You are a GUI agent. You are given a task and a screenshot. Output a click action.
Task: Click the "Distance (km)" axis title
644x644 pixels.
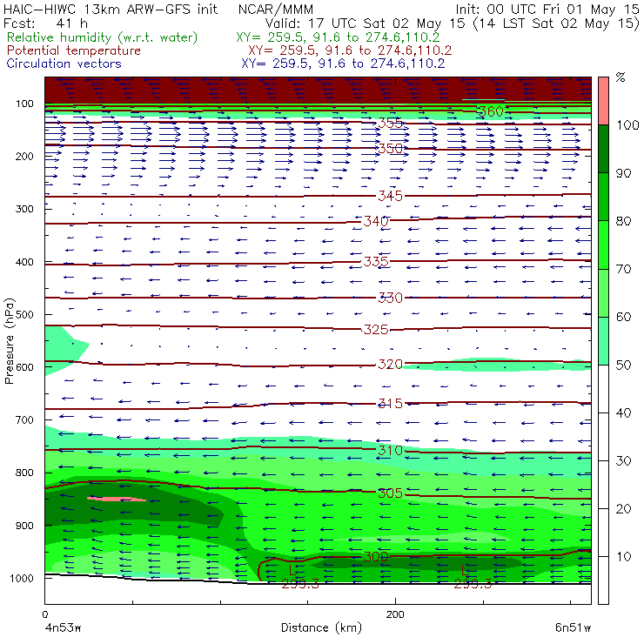point(321,627)
